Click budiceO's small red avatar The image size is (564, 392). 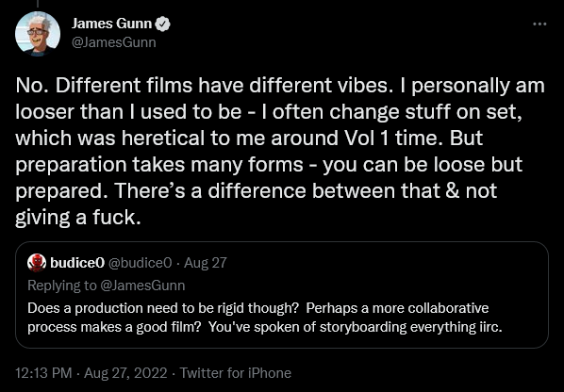[37, 263]
